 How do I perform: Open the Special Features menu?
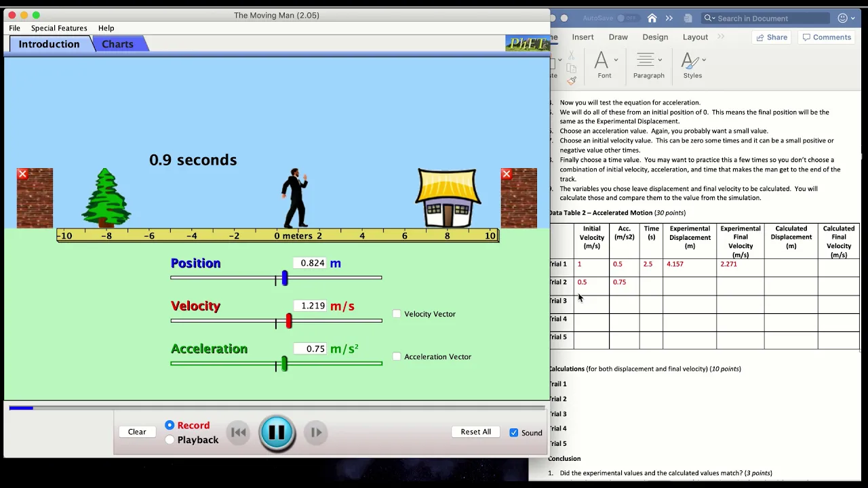click(x=59, y=28)
